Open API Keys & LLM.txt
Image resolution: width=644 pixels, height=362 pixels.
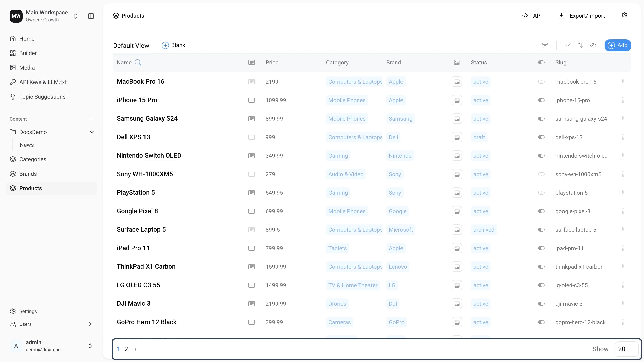pos(43,82)
